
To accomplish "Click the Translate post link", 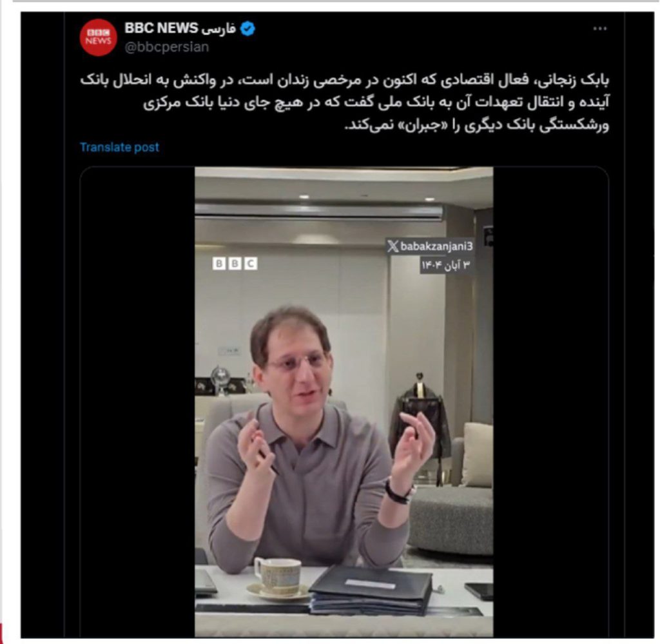I will coord(119,147).
